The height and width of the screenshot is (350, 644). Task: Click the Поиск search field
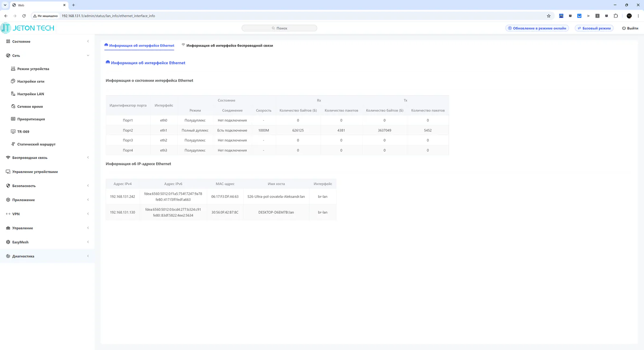coord(279,28)
